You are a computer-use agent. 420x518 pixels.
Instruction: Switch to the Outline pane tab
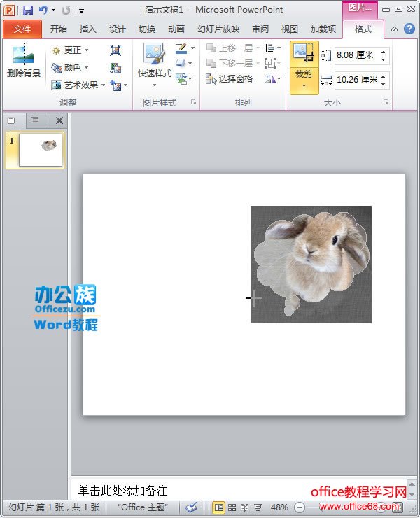click(34, 120)
